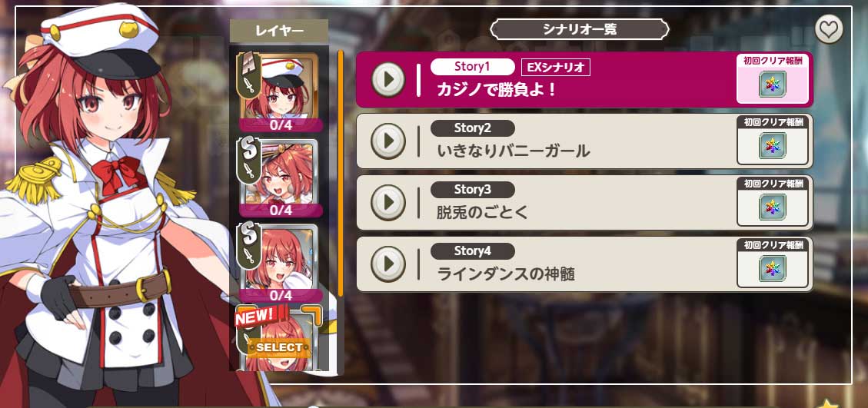868x408 pixels.
Task: Click Story3 first-clear reward crystal icon
Action: tap(772, 207)
